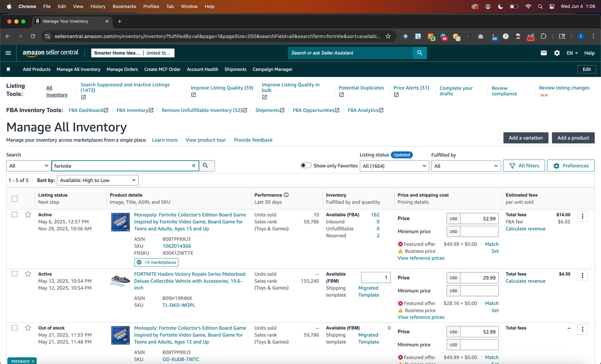The height and width of the screenshot is (364, 601).
Task: Open the search field type dropdown (All)
Action: pyautogui.click(x=29, y=166)
